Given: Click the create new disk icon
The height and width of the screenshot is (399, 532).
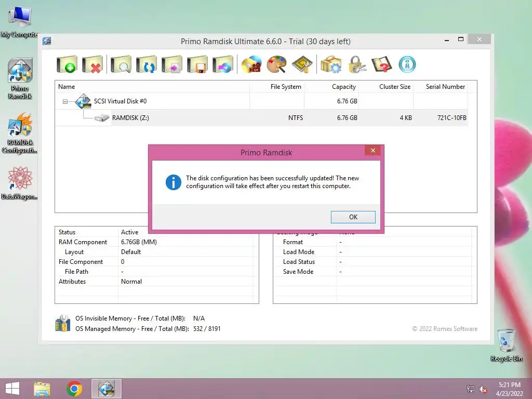Looking at the screenshot, I should (x=67, y=64).
